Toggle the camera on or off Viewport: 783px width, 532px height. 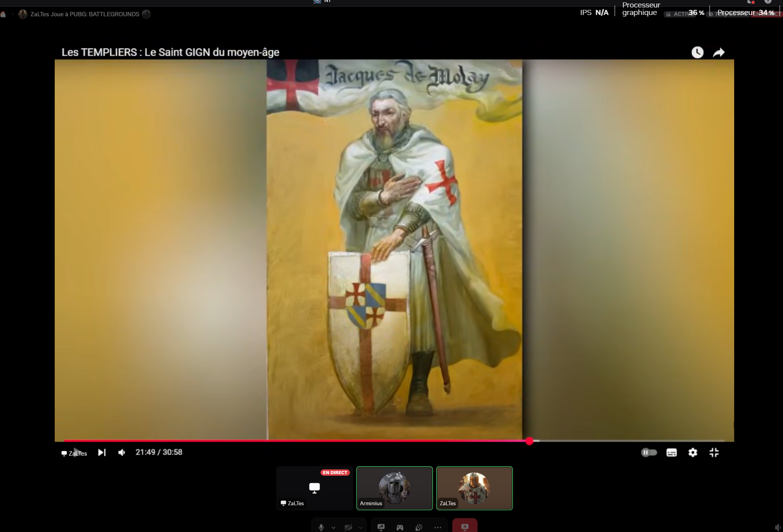coord(348,527)
